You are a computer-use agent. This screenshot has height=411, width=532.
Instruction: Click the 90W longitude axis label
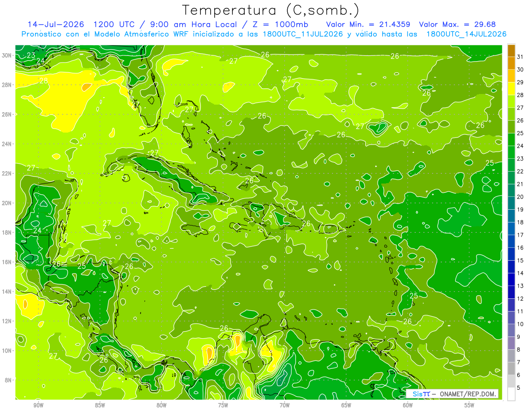[38, 405]
